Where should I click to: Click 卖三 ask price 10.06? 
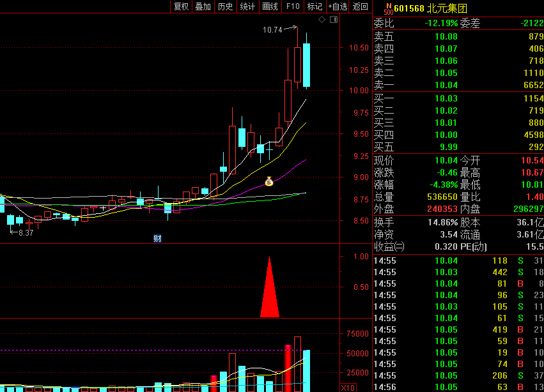446,61
